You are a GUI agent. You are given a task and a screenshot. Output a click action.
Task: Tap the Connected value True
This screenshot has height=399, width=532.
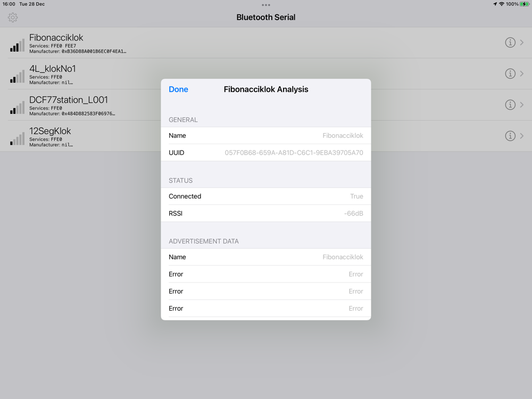coord(356,196)
